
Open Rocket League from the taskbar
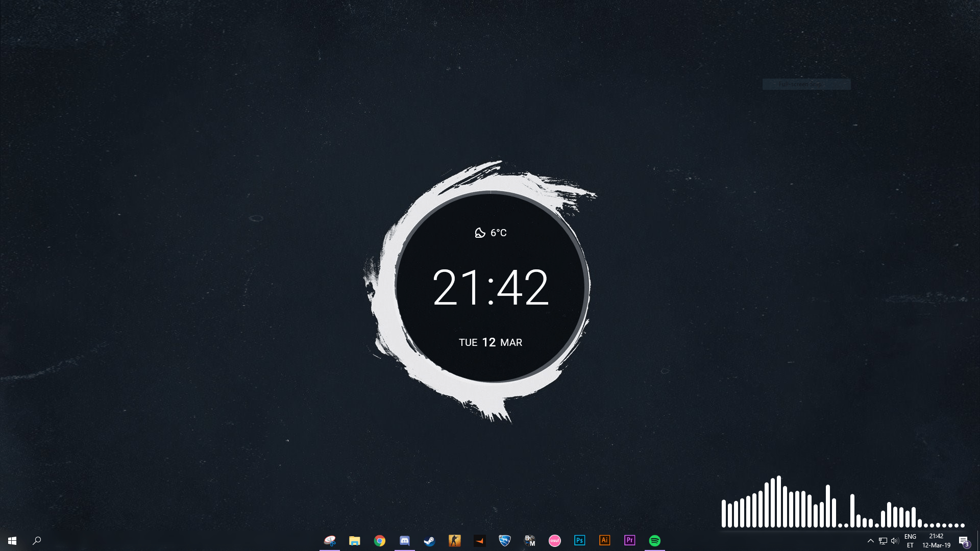tap(505, 540)
